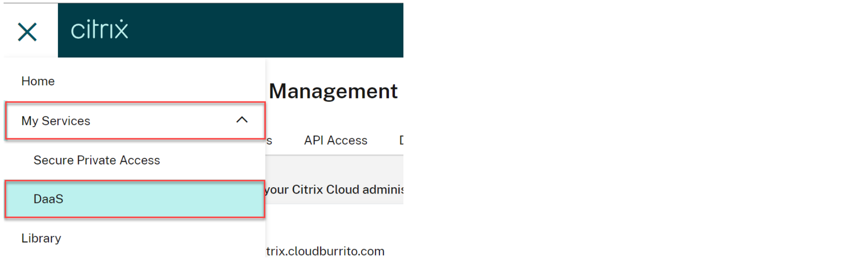Click the Management page heading

(x=333, y=91)
